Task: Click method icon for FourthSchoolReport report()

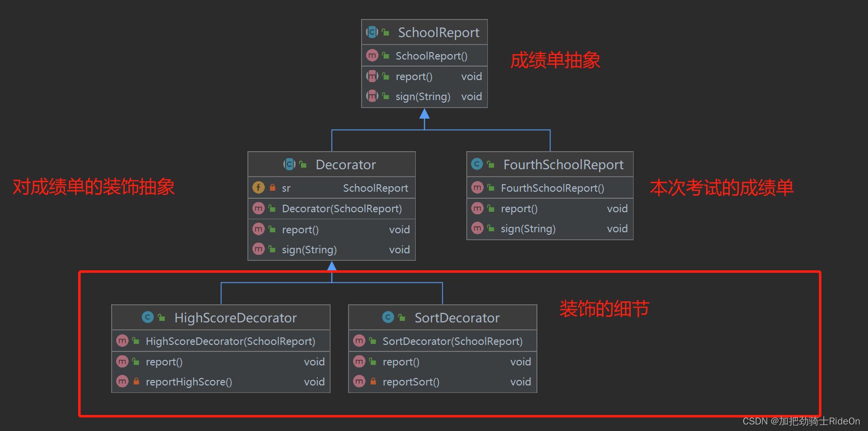Action: coord(477,208)
